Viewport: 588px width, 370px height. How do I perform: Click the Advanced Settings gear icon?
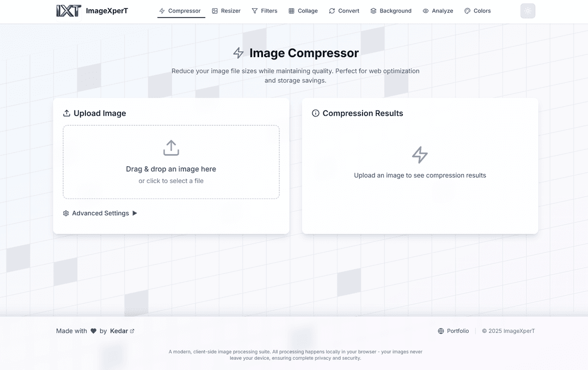click(x=66, y=213)
